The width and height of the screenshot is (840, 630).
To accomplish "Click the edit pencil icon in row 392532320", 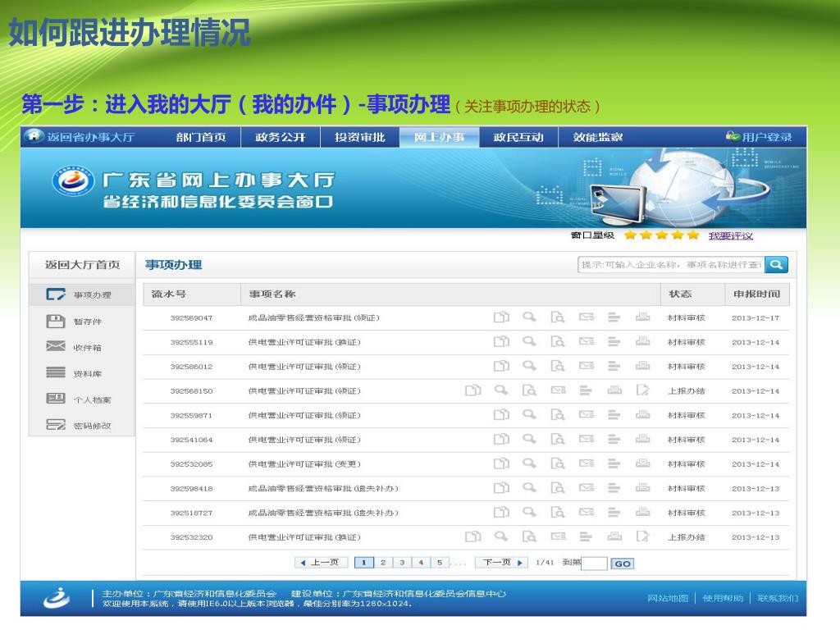I will pos(642,536).
